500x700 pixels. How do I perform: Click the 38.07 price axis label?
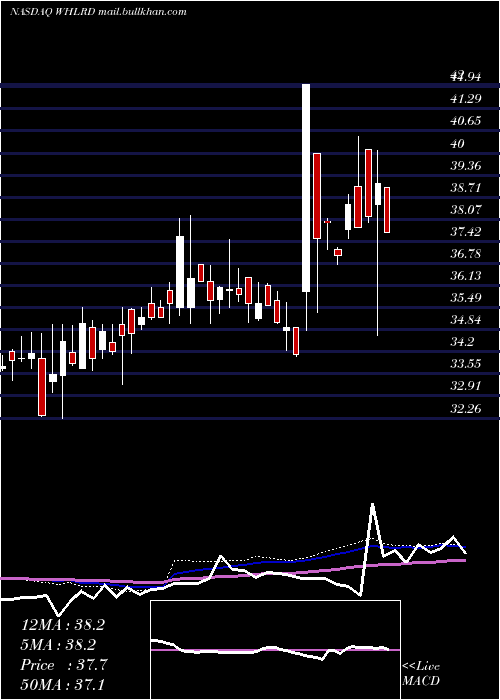point(466,210)
